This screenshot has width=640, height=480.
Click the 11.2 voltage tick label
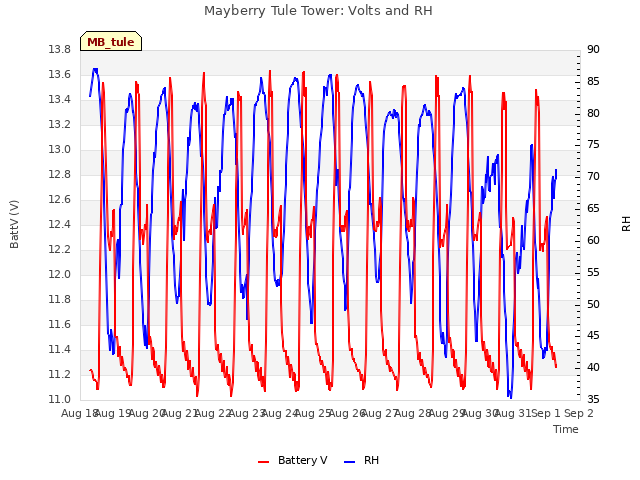click(x=60, y=374)
